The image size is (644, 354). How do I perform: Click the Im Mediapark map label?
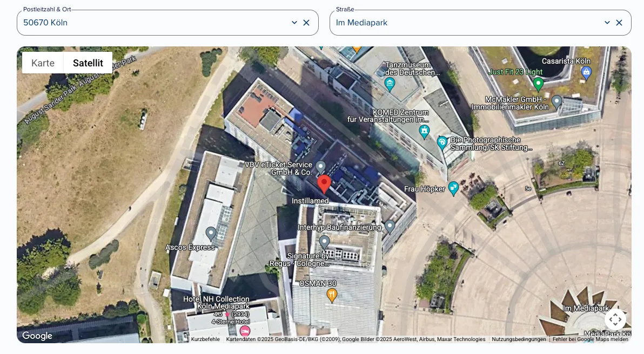[586, 309]
